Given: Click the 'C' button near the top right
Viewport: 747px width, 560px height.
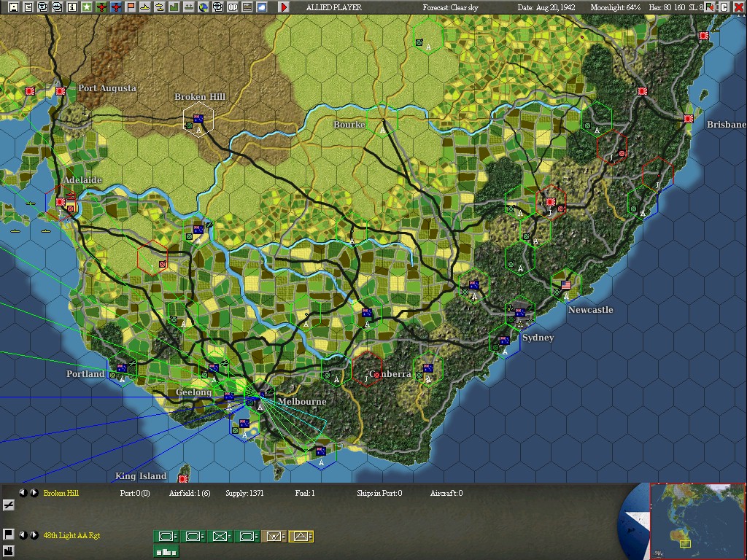Looking at the screenshot, I should (x=724, y=7).
